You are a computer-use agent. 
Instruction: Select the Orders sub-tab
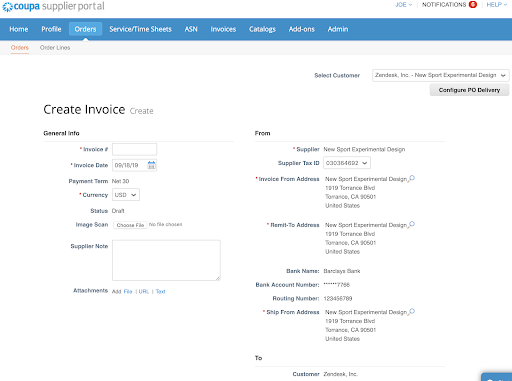tap(20, 48)
